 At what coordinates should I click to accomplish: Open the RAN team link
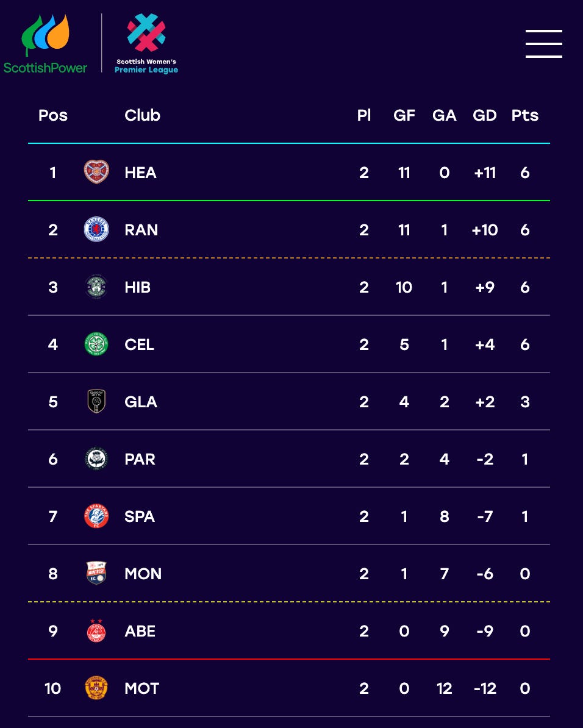pos(141,230)
